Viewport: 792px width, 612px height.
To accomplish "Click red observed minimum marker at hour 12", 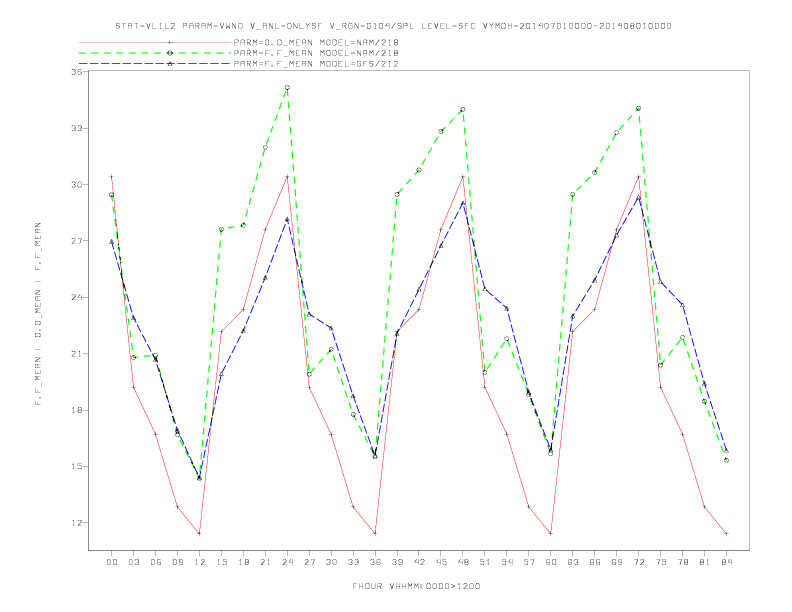I will click(200, 533).
